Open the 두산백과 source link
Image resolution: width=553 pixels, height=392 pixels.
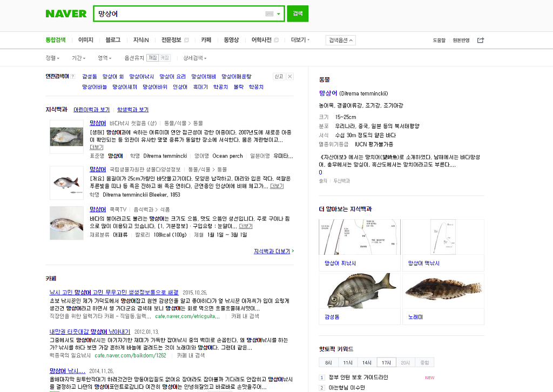tap(342, 181)
